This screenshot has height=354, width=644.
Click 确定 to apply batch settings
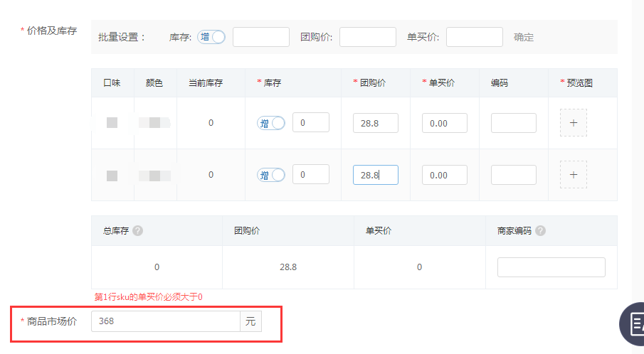[x=524, y=37]
